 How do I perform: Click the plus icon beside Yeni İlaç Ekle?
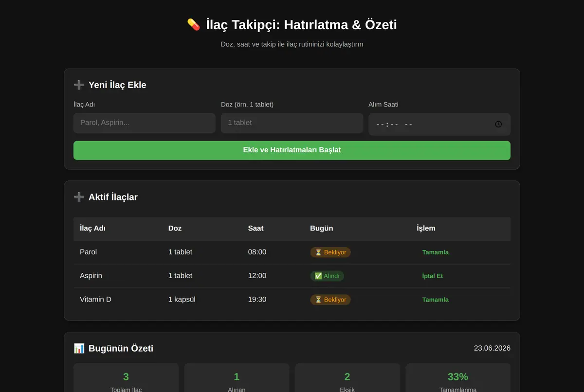pos(79,85)
